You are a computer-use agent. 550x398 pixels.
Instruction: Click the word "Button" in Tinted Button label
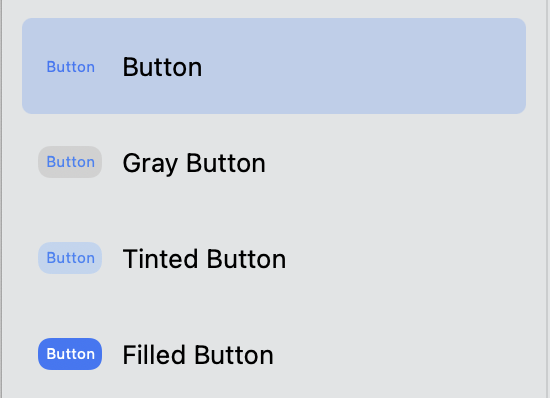(x=246, y=259)
